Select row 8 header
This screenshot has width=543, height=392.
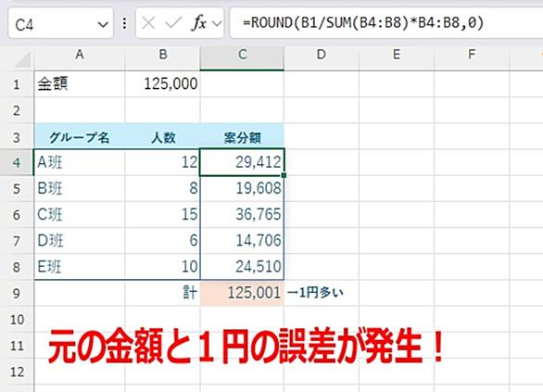[x=17, y=267]
